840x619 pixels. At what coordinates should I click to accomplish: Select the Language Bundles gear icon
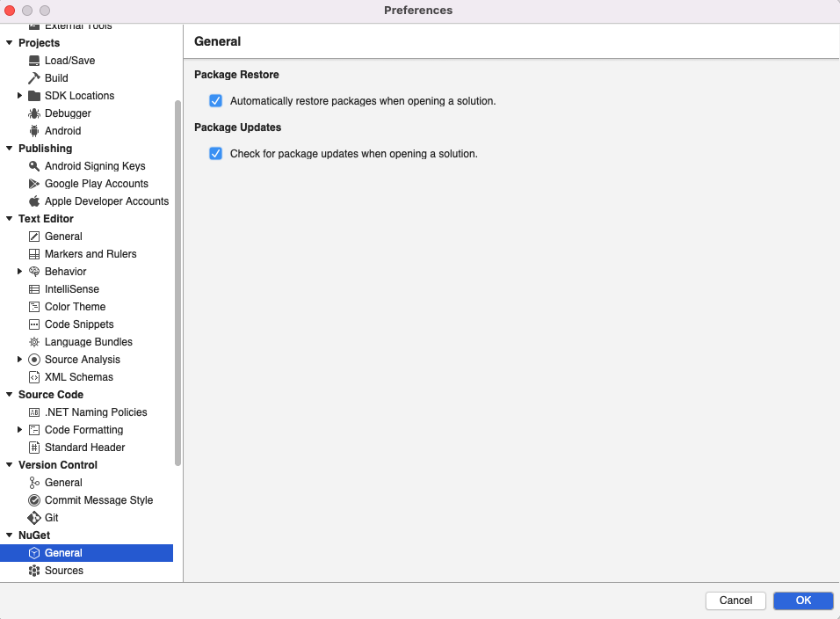(x=33, y=341)
